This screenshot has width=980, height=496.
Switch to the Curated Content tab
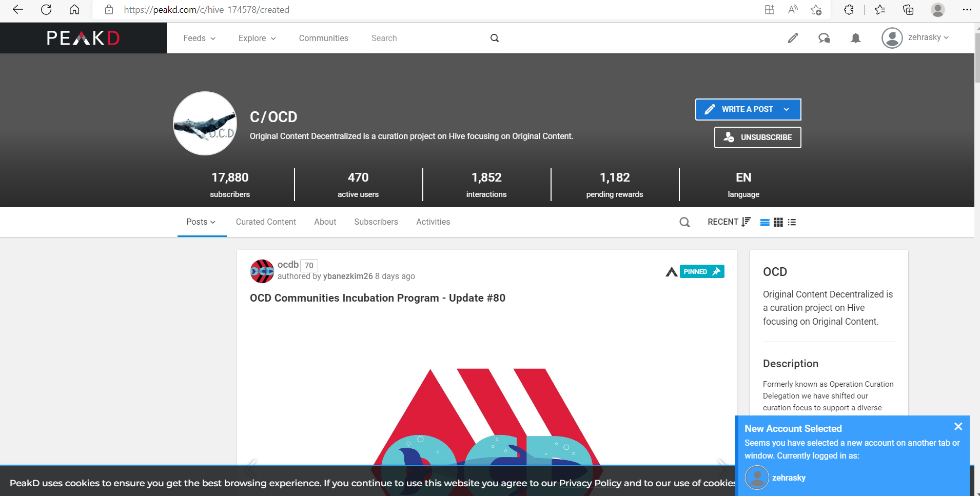[266, 222]
